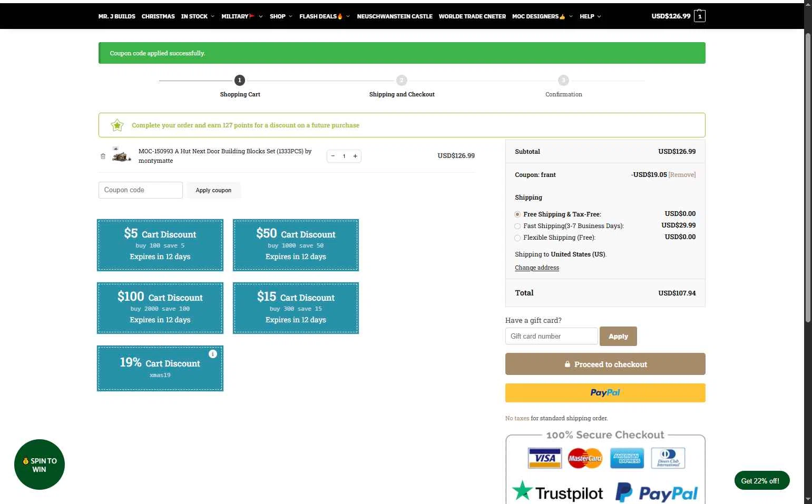This screenshot has width=812, height=504.
Task: Click the American Express logo
Action: pyautogui.click(x=627, y=458)
